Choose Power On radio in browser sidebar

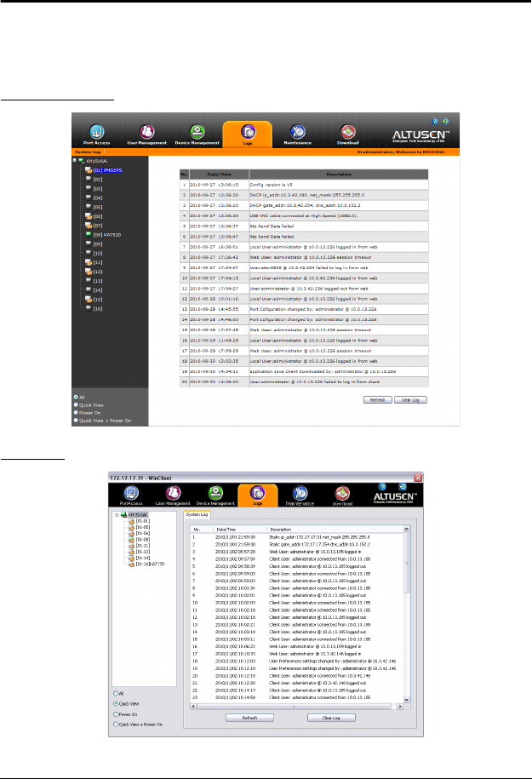point(76,412)
